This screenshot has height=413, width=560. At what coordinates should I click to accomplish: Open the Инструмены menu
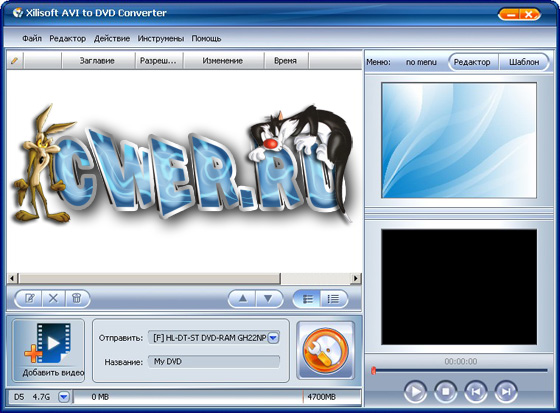tap(161, 38)
